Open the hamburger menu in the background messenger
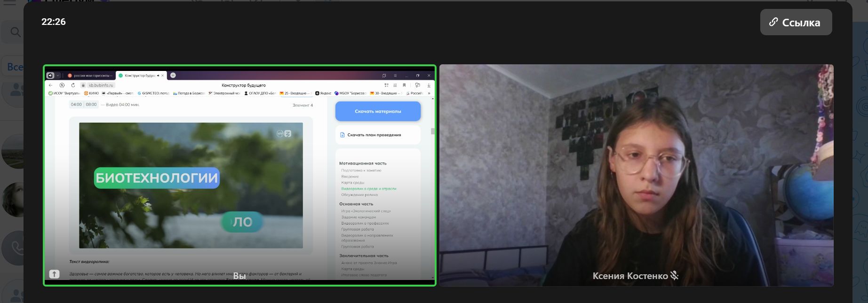The image size is (868, 303). click(x=9, y=2)
